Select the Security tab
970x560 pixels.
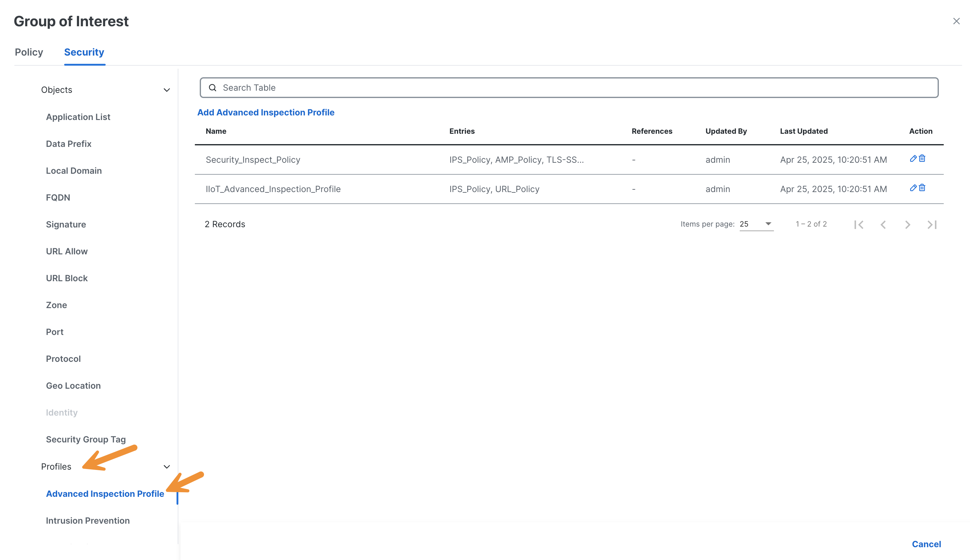pyautogui.click(x=84, y=52)
